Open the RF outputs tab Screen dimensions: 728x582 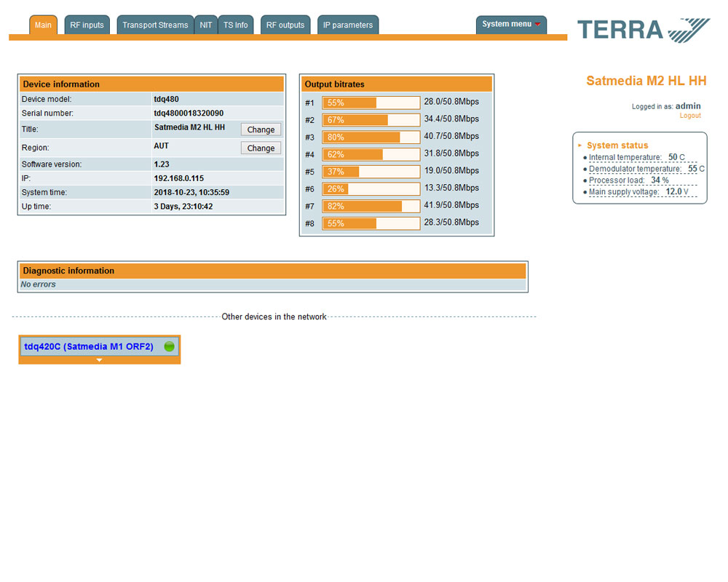(285, 25)
